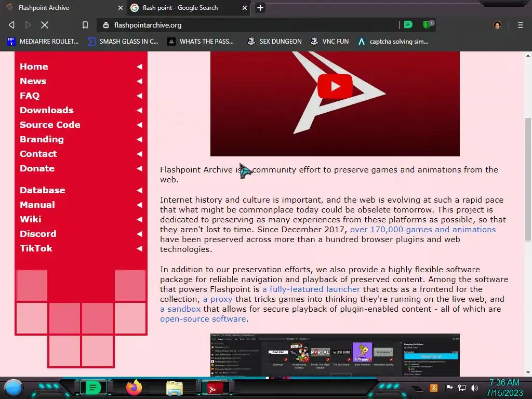This screenshot has height=399, width=532.
Task: Open the taskbar clock showing 7:36 AM
Action: coord(504,388)
